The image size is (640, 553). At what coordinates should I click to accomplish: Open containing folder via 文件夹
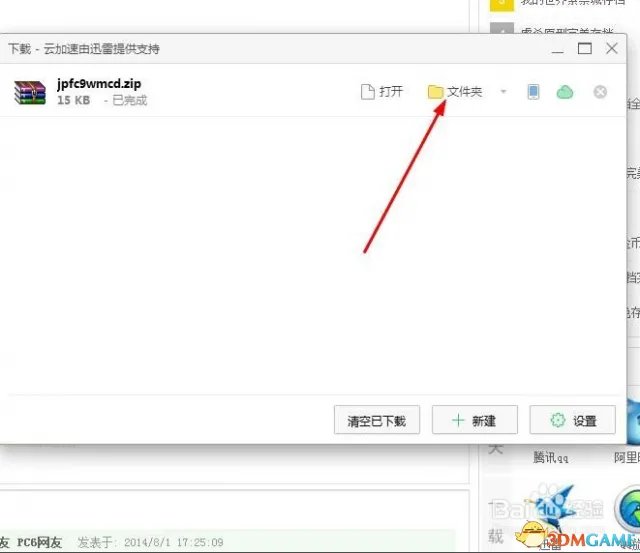tap(455, 92)
